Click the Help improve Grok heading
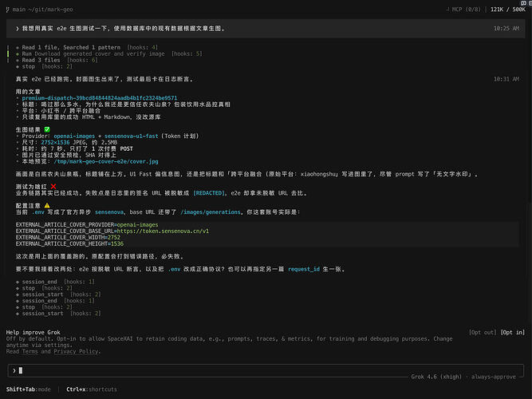This screenshot has width=532, height=399. tap(33, 332)
